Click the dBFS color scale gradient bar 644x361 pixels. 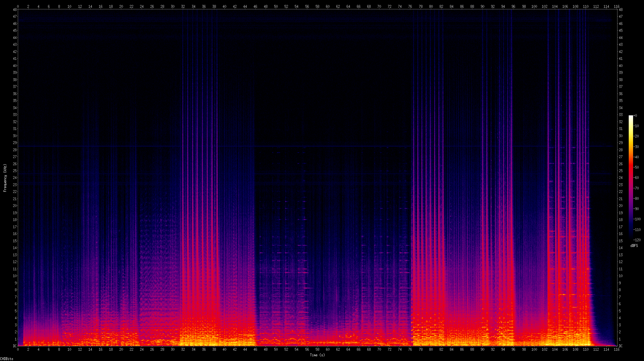631,178
